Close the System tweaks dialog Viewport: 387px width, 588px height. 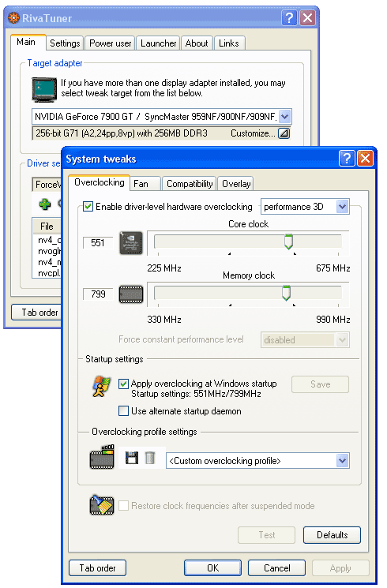[365, 159]
